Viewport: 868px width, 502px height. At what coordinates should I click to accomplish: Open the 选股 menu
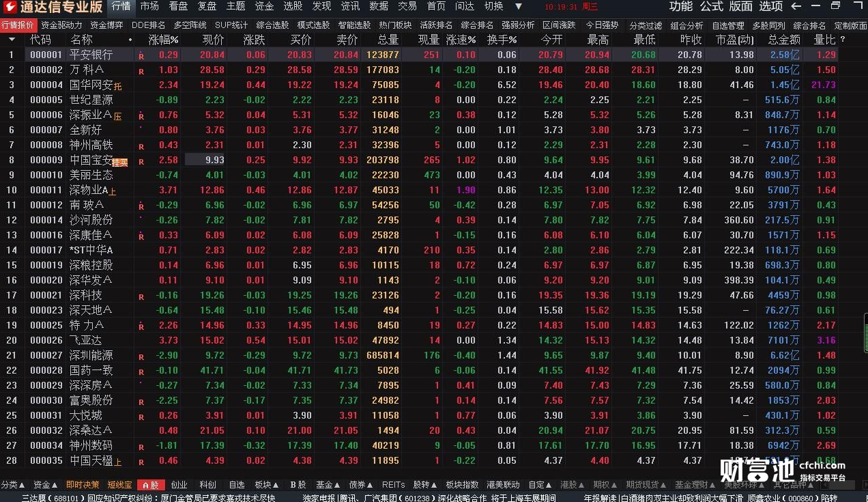click(x=293, y=6)
